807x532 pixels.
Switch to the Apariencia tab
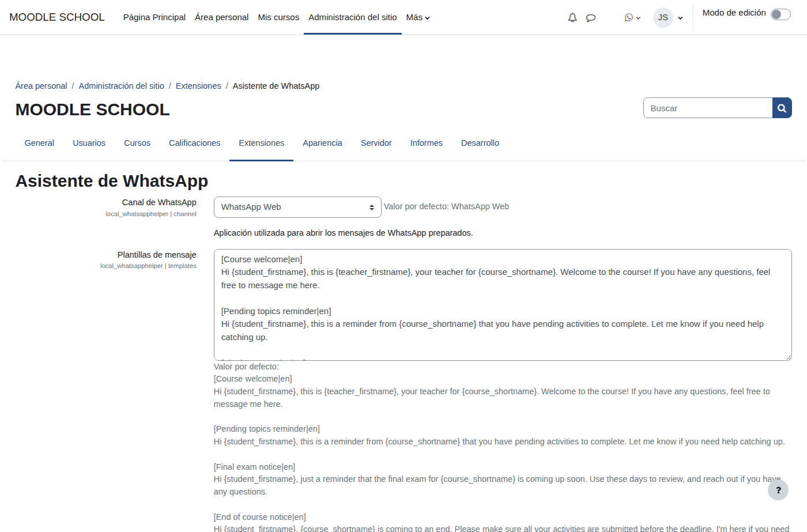click(x=323, y=143)
